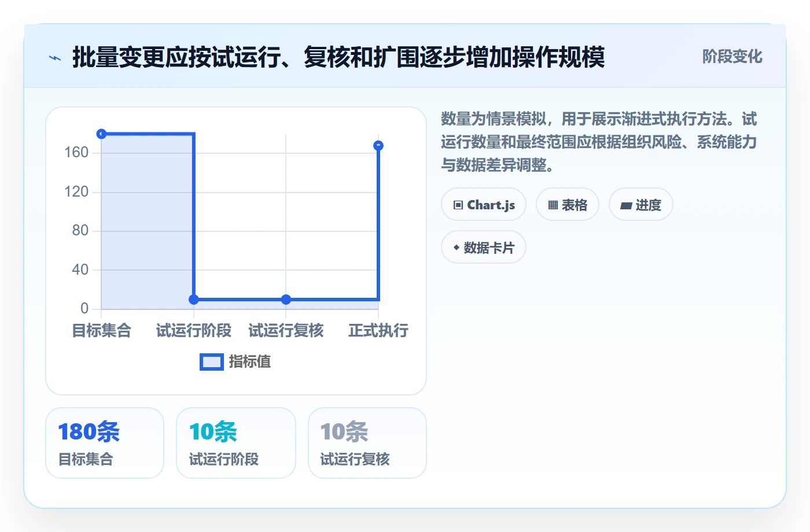Click the progress bar icon in 进度 tag
Image resolution: width=810 pixels, height=532 pixels.
[626, 205]
